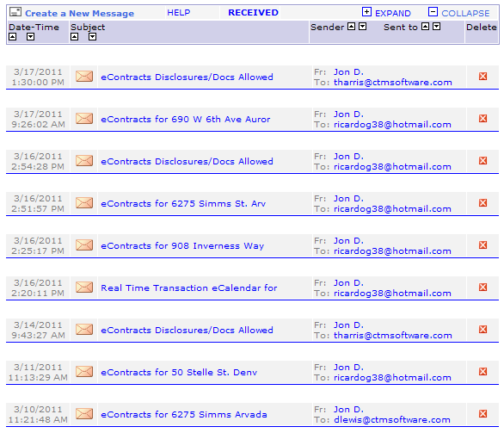
Task: Sort Subject column descending
Action: pos(92,37)
